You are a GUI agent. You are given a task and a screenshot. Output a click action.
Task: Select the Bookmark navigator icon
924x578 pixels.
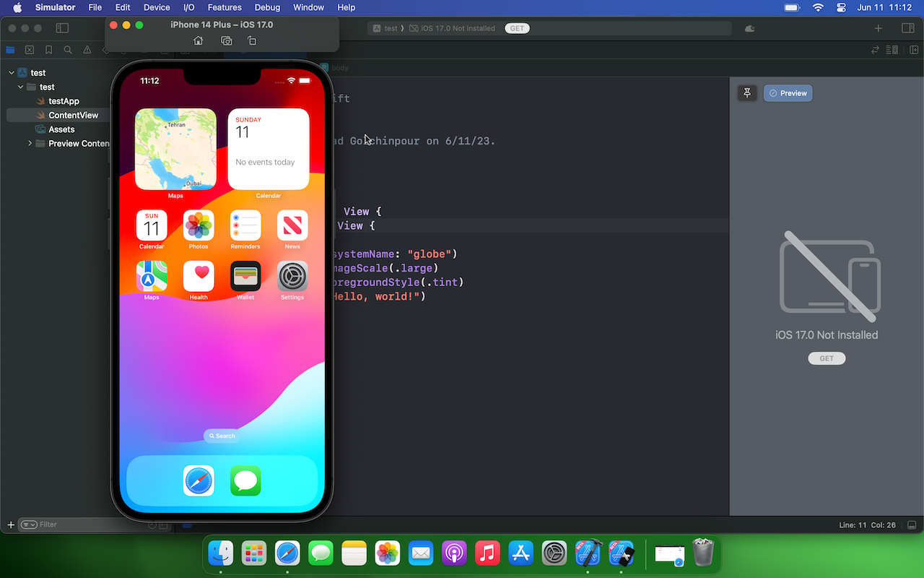click(x=48, y=50)
